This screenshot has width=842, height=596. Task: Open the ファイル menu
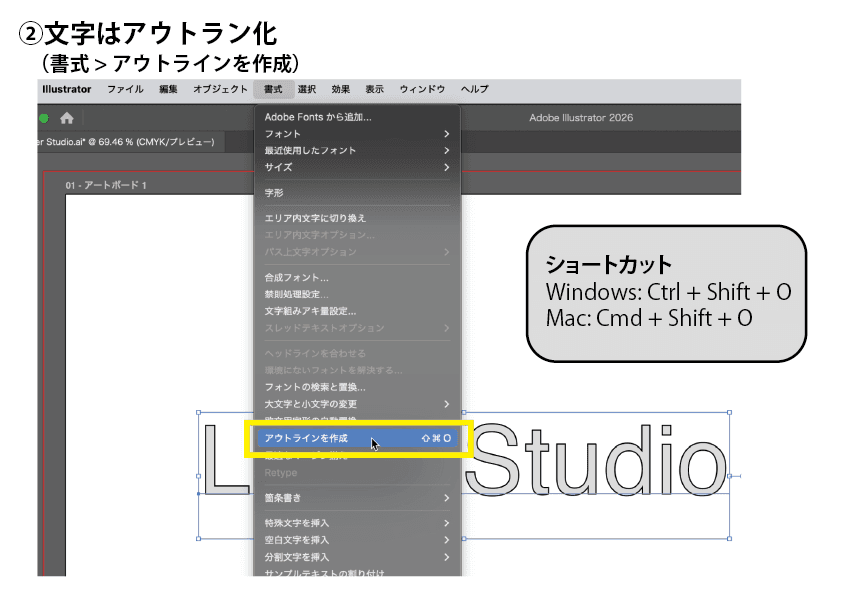point(125,89)
